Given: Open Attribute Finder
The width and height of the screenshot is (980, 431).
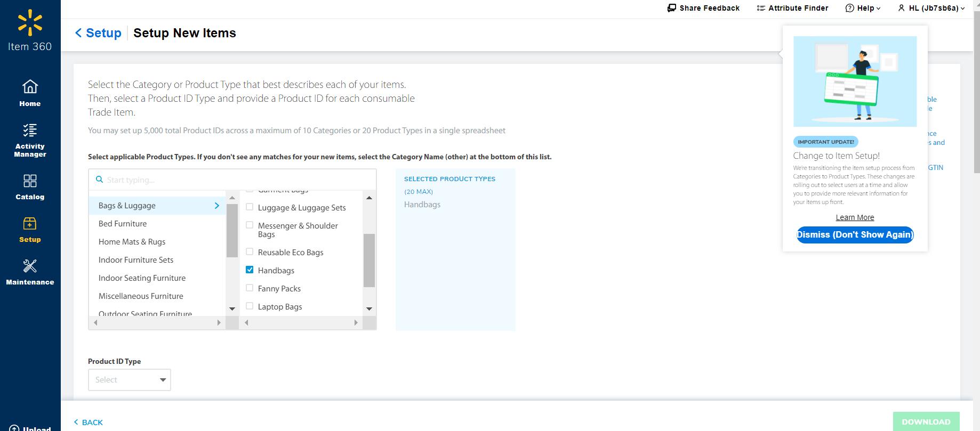Looking at the screenshot, I should point(792,8).
